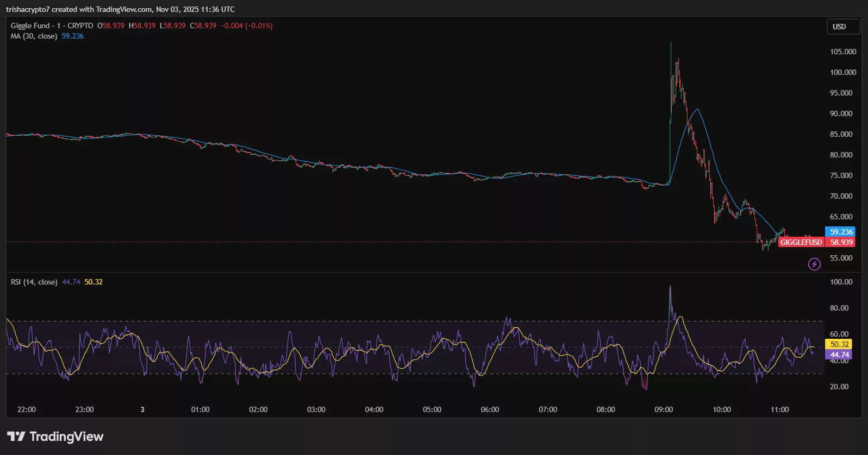Click the red 58.939 last price label
Screen dimensions: 868x455
coord(841,242)
